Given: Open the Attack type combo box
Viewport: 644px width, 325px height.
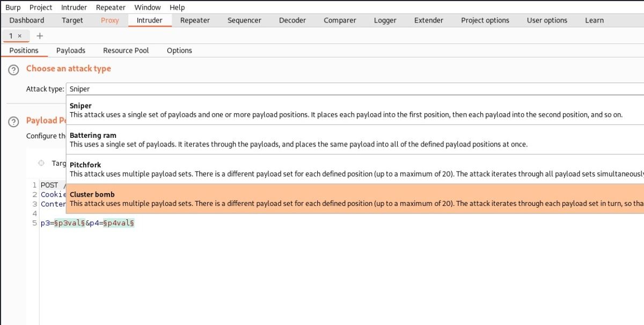Looking at the screenshot, I should click(x=355, y=89).
